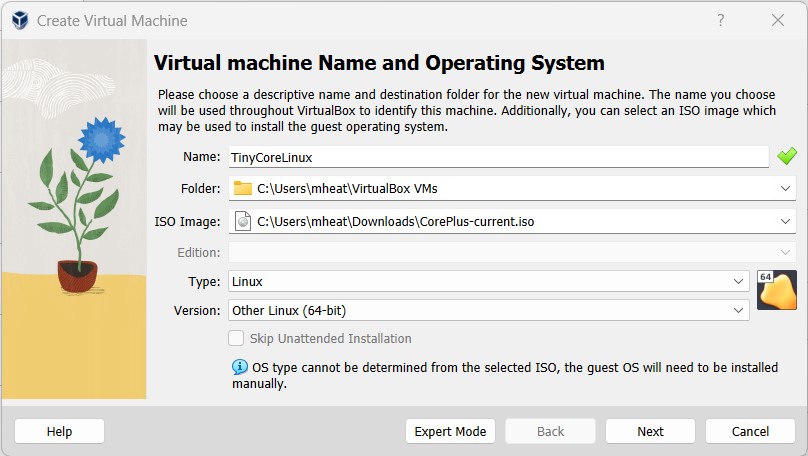Viewport: 808px width, 456px height.
Task: Click the Skip Unattended Installation label
Action: [331, 339]
